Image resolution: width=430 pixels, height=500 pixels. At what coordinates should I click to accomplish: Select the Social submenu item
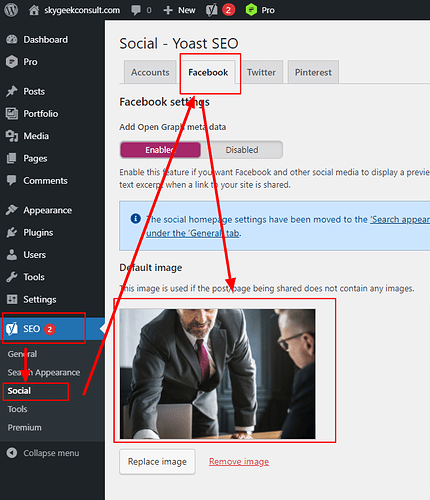coord(19,391)
